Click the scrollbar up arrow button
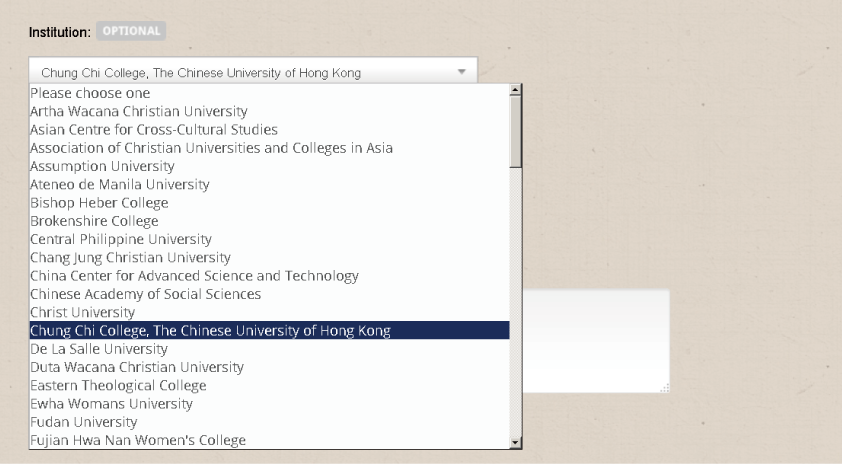 [516, 90]
